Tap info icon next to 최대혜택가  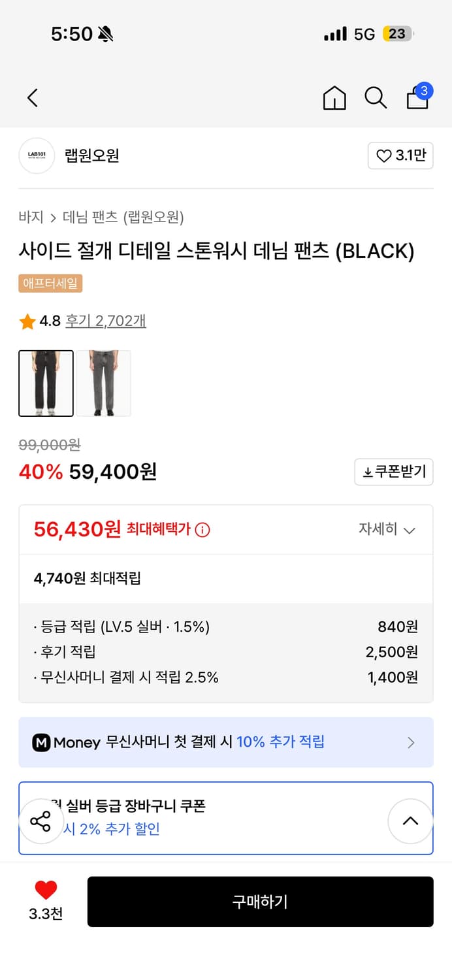(202, 530)
